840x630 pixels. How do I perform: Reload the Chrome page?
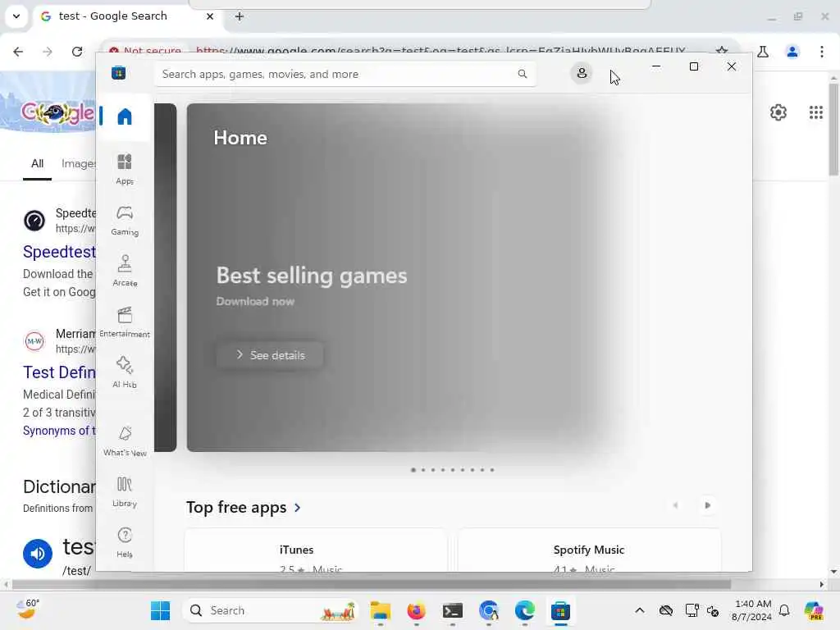tap(77, 52)
